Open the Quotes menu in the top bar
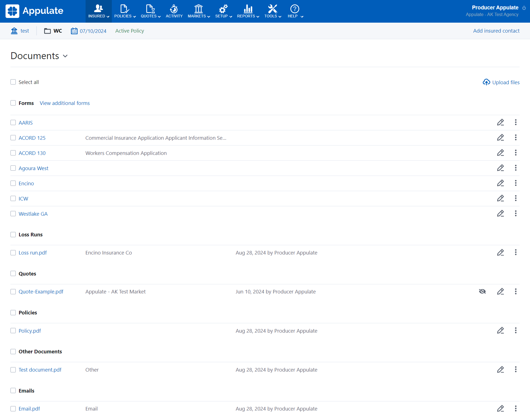 (x=150, y=11)
